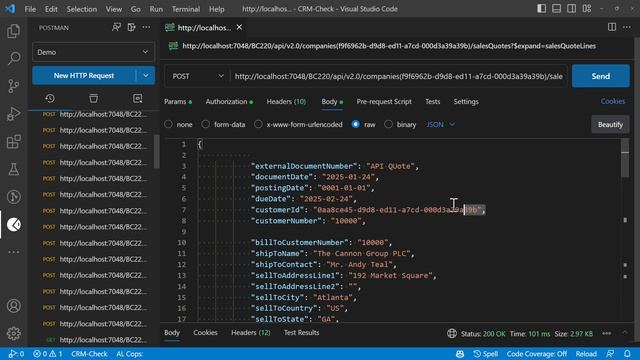The height and width of the screenshot is (360, 640).
Task: Click the split editor right icon
Action: click(x=612, y=27)
